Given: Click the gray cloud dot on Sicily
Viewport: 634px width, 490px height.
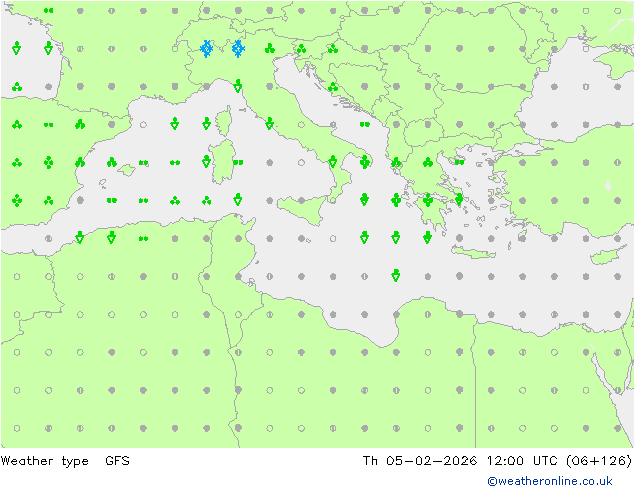Looking at the screenshot, I should [302, 201].
